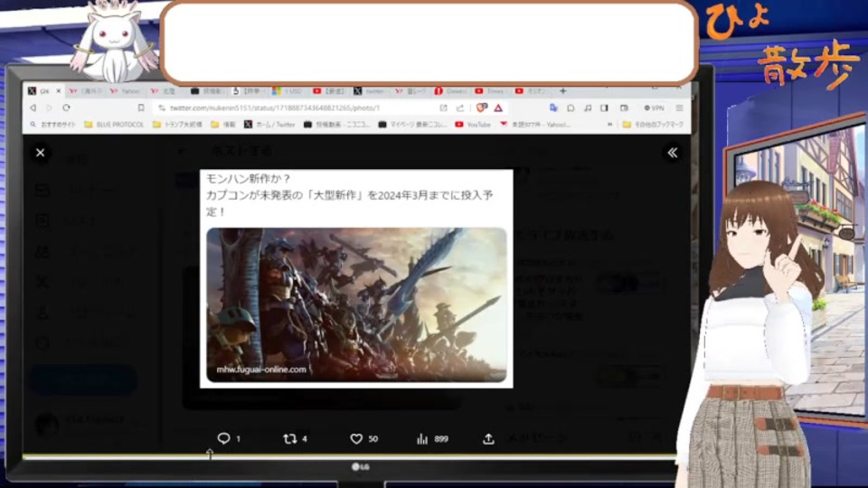Open view analytics bar chart icon
This screenshot has width=868, height=488.
click(422, 439)
